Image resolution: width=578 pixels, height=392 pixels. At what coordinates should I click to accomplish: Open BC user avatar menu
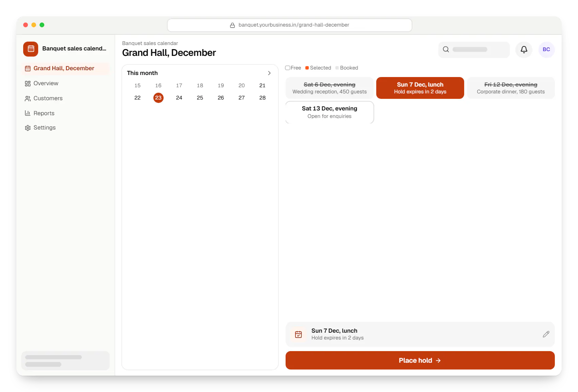[546, 49]
